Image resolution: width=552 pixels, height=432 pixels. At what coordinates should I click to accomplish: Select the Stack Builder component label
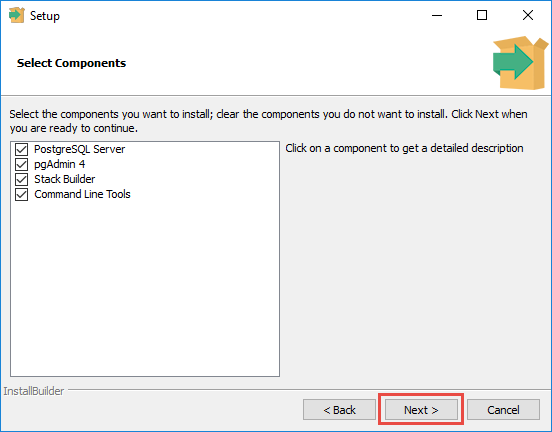pyautogui.click(x=64, y=179)
